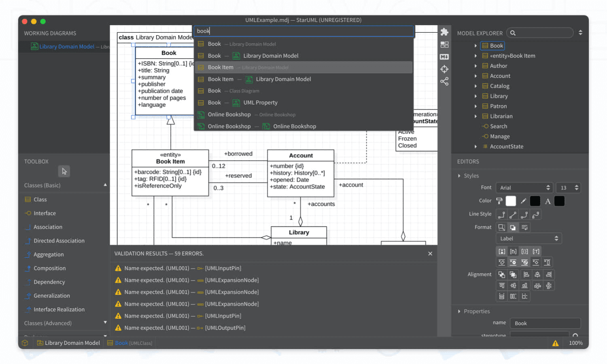Select the Interface Realization tool in Toolbox

click(59, 309)
